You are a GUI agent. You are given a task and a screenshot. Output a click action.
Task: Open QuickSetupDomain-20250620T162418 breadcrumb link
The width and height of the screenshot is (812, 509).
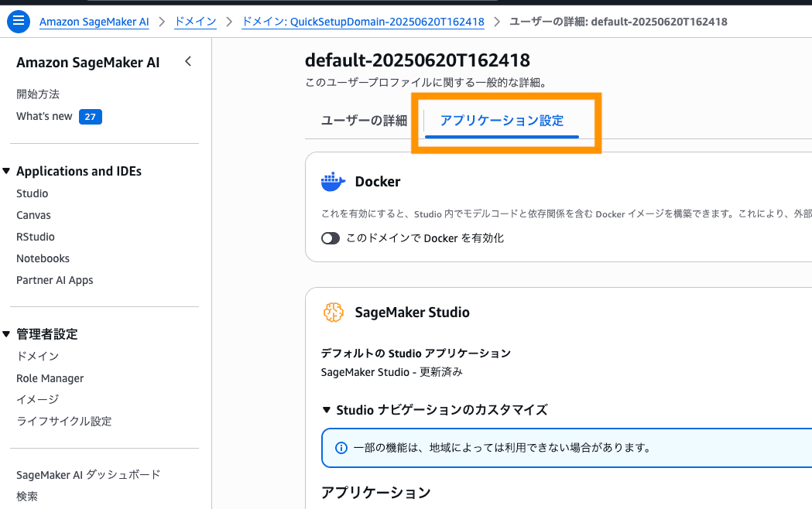coord(363,22)
